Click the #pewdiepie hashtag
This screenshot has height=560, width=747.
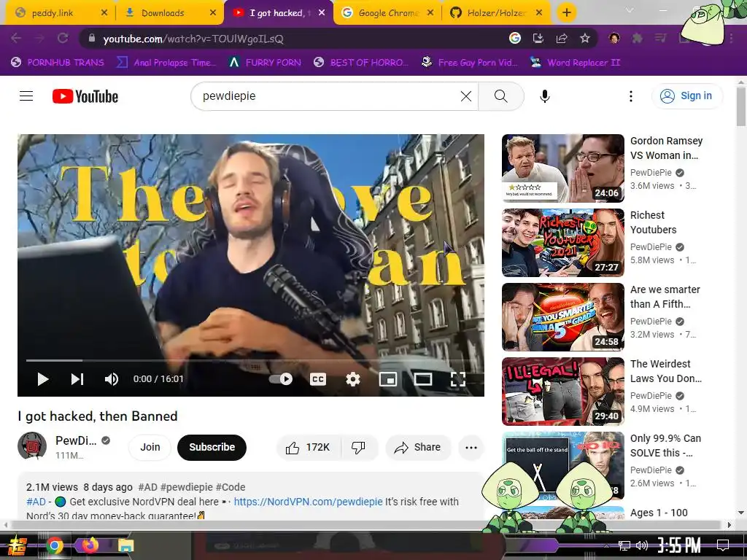tap(186, 487)
